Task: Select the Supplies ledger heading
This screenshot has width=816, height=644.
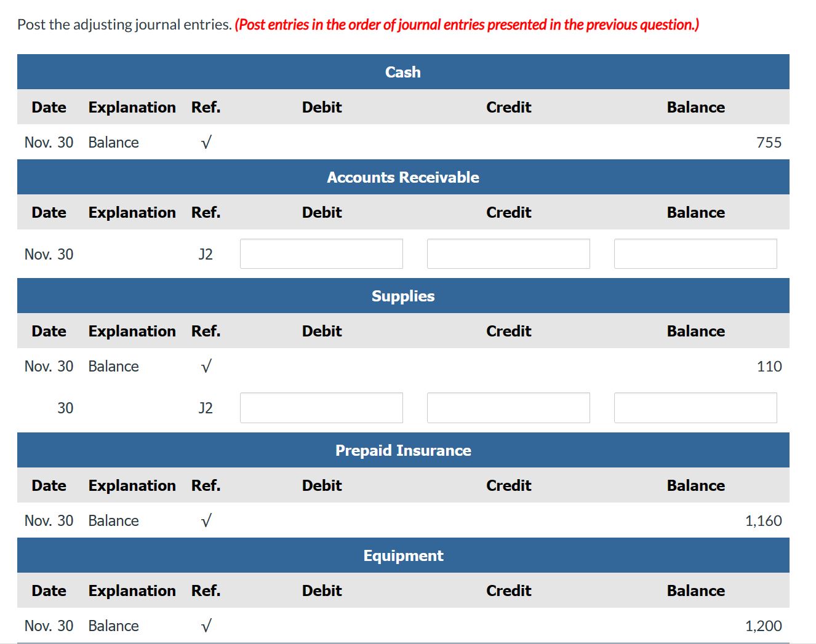Action: 403,296
